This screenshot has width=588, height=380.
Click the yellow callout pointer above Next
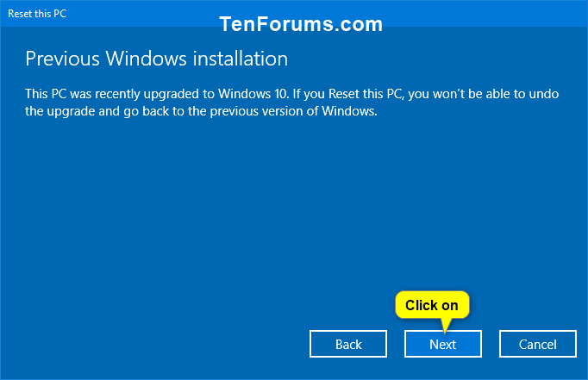coord(446,326)
